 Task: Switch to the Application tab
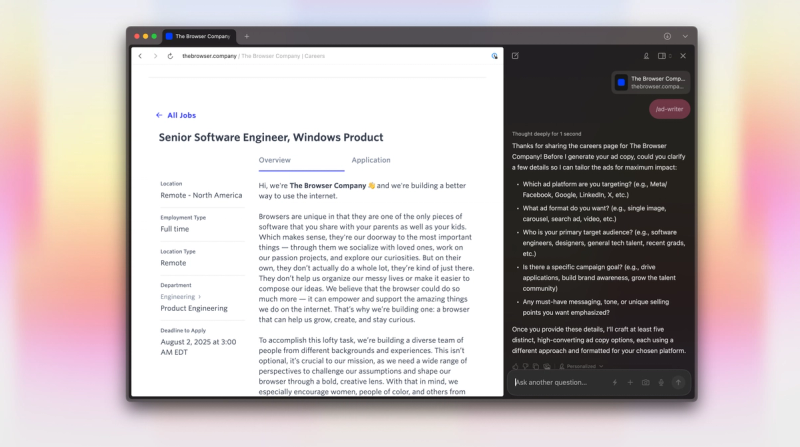coord(371,160)
